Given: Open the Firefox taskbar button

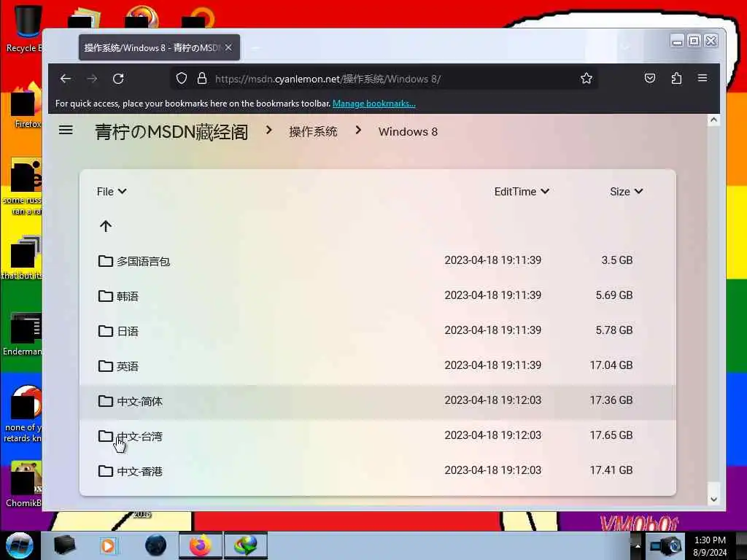Looking at the screenshot, I should [200, 545].
